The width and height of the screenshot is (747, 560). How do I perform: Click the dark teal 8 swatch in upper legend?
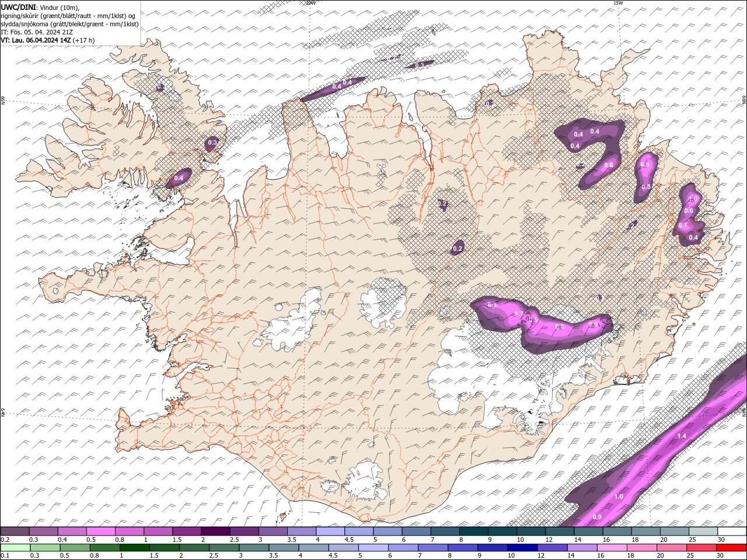tap(474, 531)
